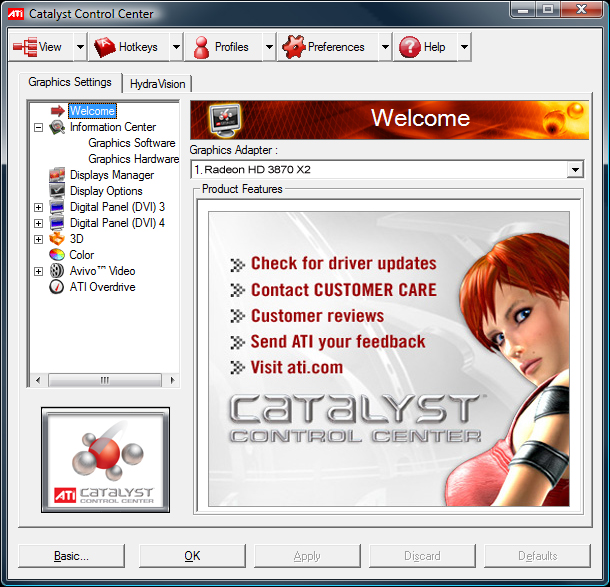Click the tree scrollbar right arrow

(x=172, y=380)
